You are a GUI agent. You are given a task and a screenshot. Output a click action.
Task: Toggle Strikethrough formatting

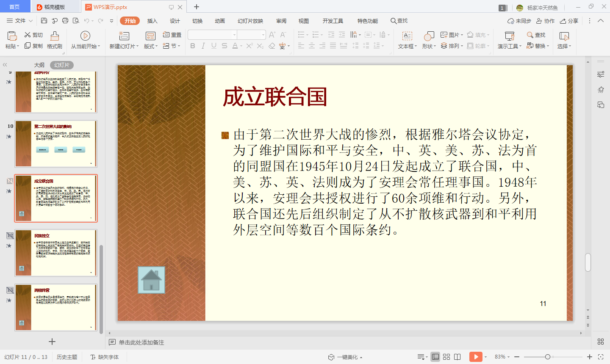pyautogui.click(x=225, y=46)
